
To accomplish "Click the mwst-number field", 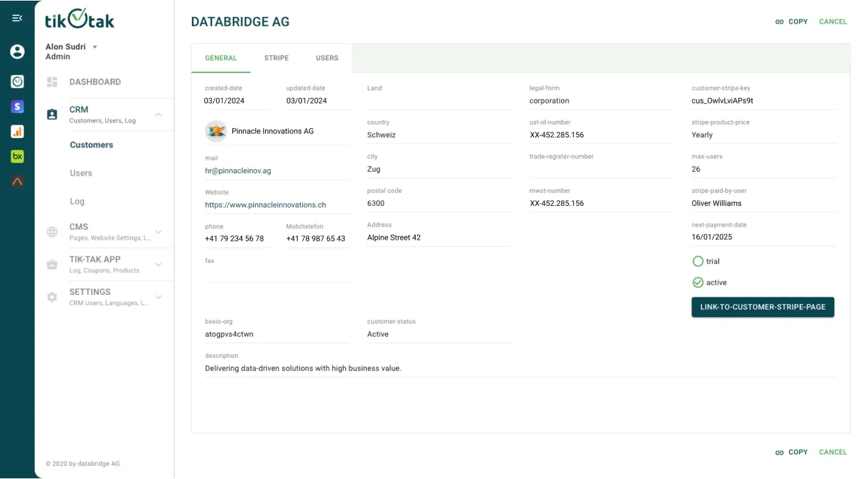I will coord(602,199).
